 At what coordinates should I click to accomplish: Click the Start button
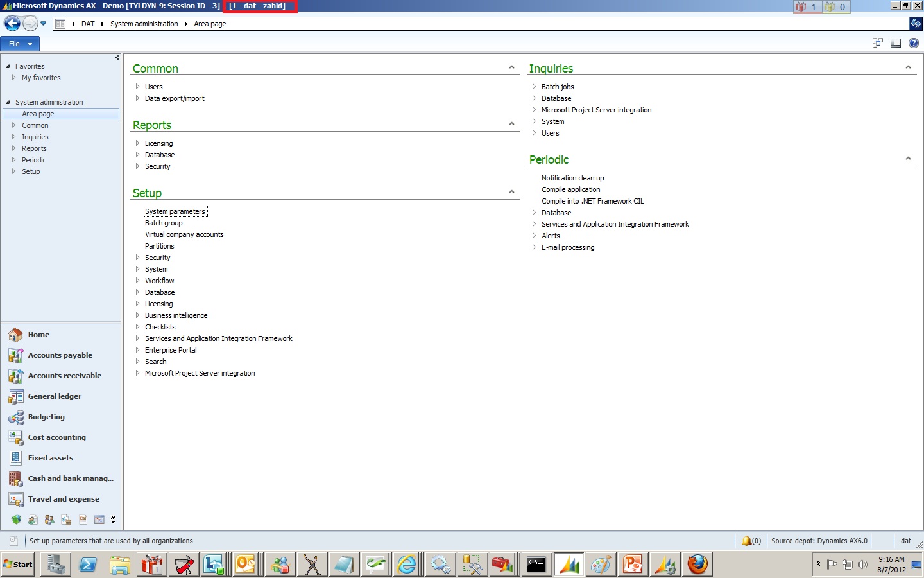coord(18,565)
